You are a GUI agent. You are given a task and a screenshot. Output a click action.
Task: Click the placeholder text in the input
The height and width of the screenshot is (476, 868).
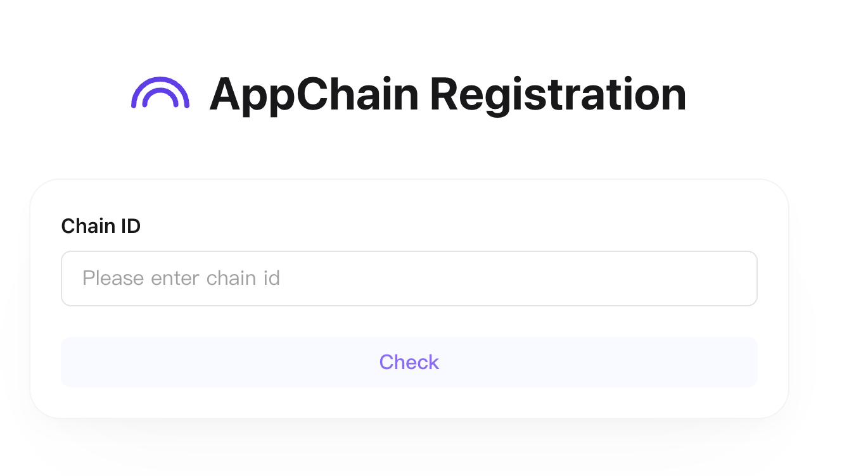click(181, 278)
